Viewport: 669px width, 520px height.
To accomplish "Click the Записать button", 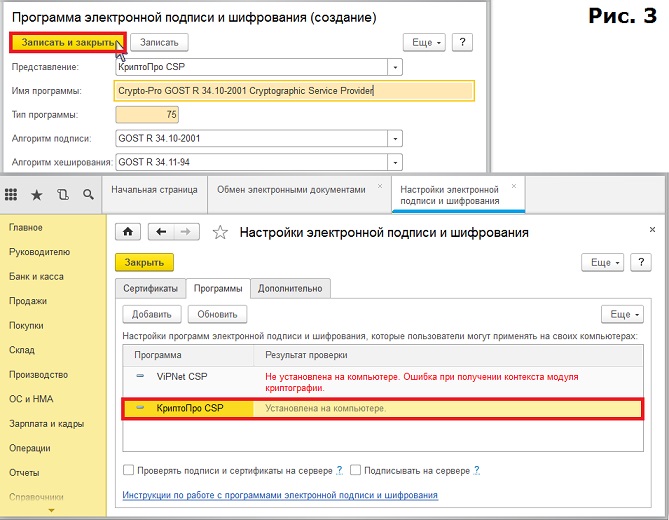I will (x=159, y=42).
